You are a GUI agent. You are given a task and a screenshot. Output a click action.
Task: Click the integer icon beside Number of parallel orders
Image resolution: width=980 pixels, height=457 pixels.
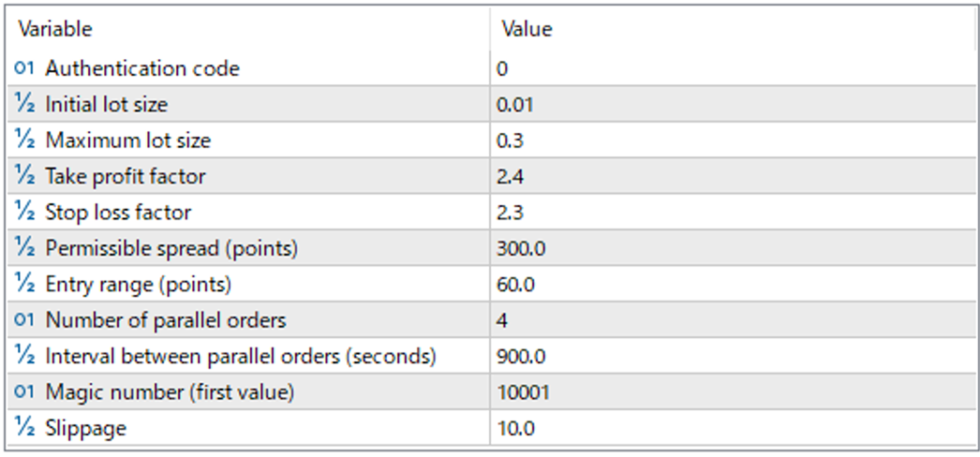[x=25, y=320]
